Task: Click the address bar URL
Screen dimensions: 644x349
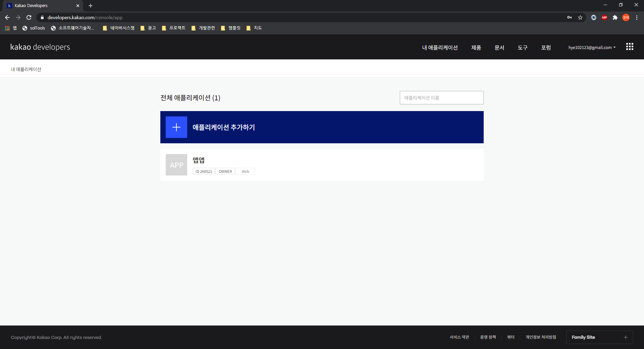Action: point(85,17)
